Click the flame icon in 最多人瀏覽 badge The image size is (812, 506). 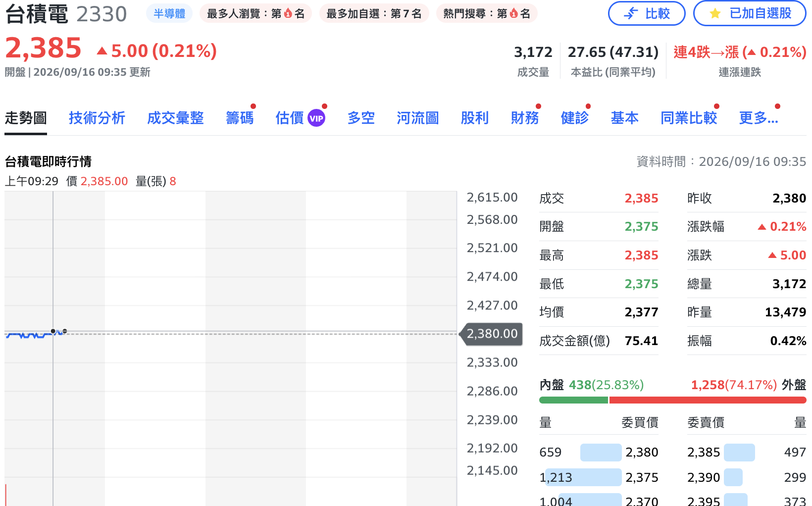(288, 14)
